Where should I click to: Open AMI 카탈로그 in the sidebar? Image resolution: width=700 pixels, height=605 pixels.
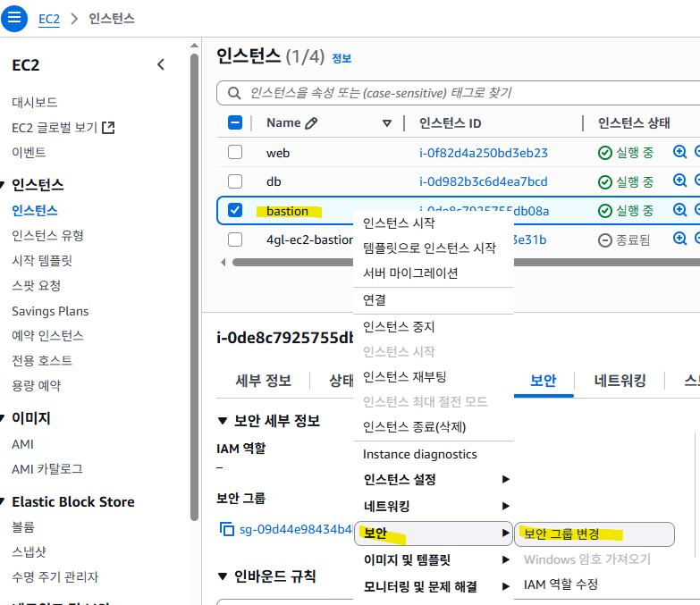click(x=46, y=469)
